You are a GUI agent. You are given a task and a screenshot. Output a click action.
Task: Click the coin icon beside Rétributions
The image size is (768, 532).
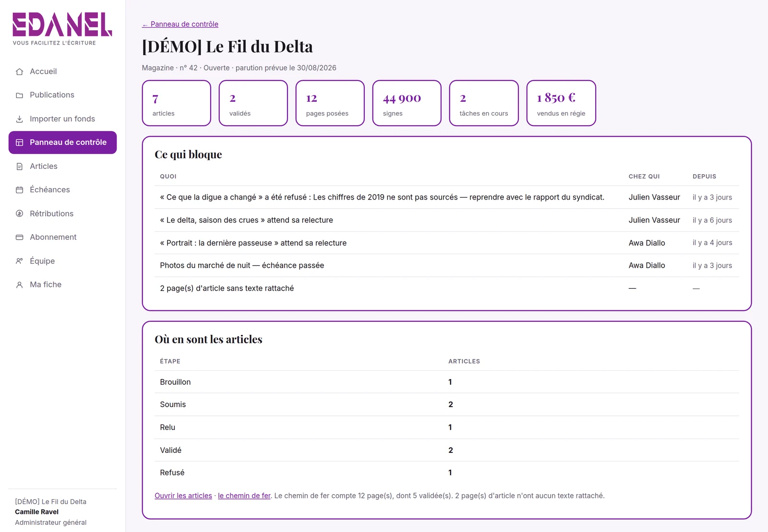point(19,214)
